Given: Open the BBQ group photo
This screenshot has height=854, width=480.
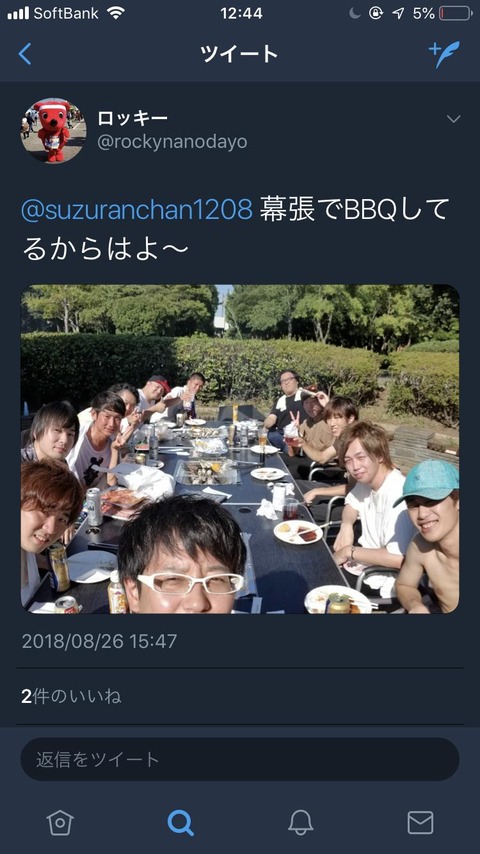Looking at the screenshot, I should pyautogui.click(x=240, y=449).
